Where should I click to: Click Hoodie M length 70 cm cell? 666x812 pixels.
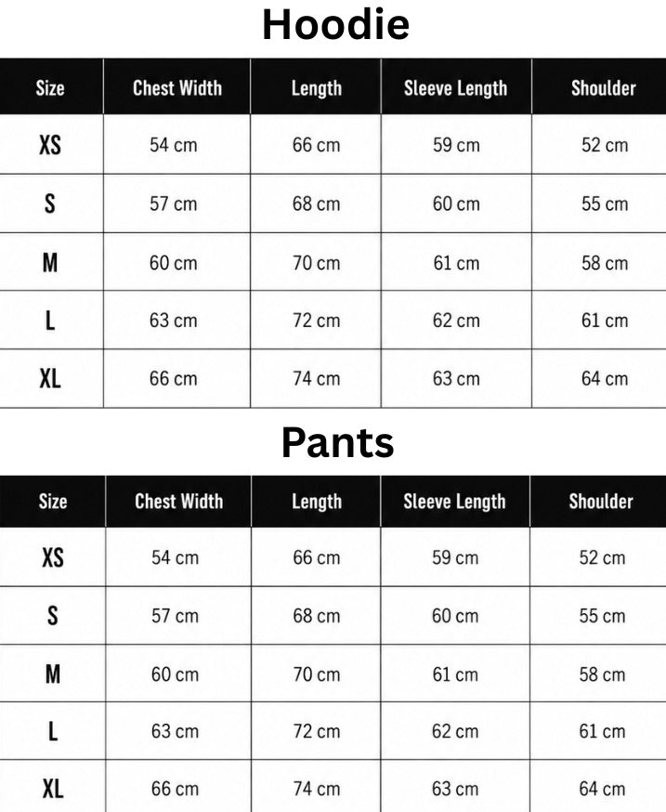[316, 263]
